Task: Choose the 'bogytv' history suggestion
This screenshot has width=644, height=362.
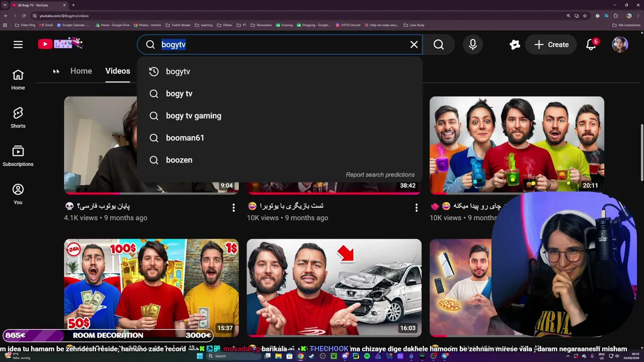Action: coord(280,71)
